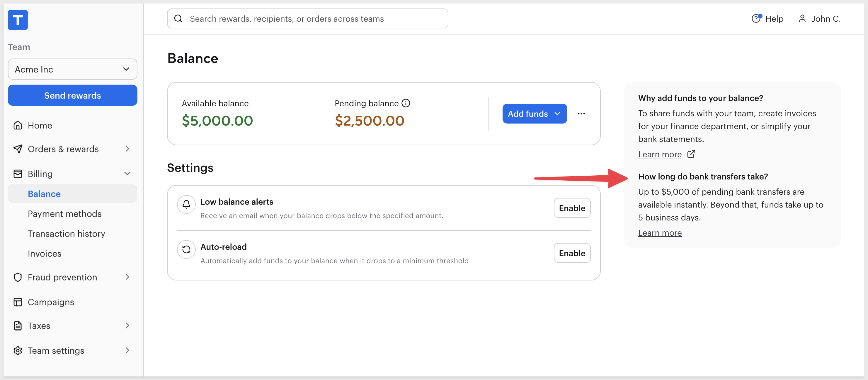Screen dimensions: 868x380
Task: Open Transaction history page
Action: (x=67, y=234)
